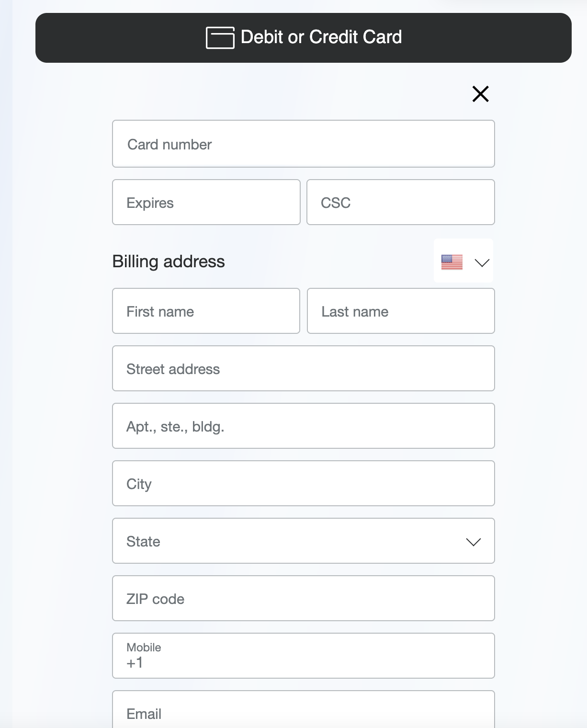Focus the Card number field

coord(304,144)
